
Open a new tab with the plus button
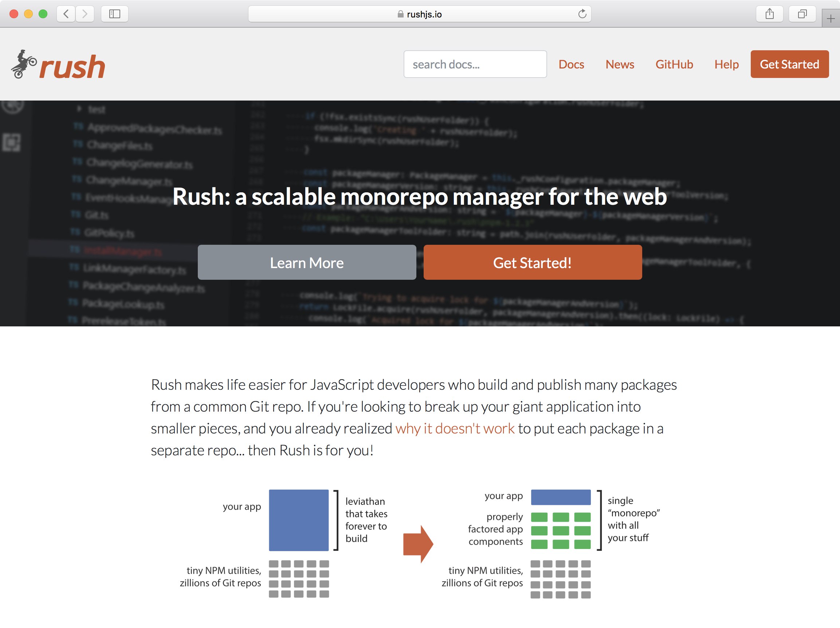pyautogui.click(x=831, y=19)
